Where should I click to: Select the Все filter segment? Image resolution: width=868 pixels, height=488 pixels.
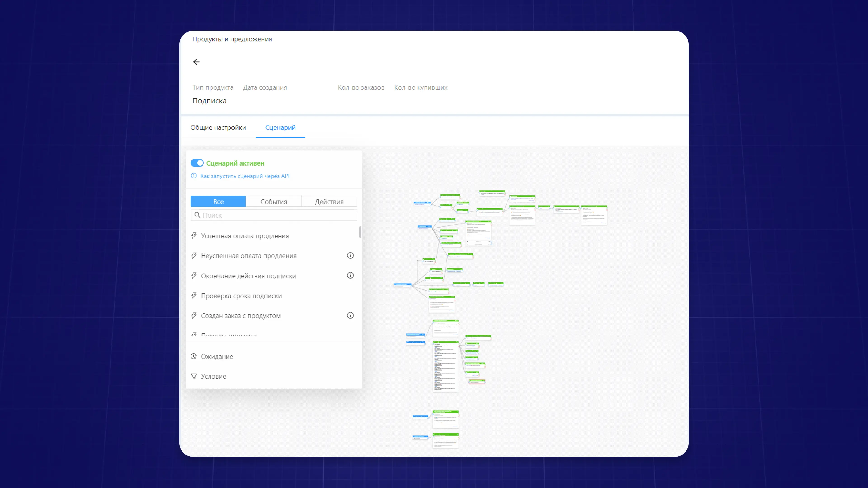218,202
